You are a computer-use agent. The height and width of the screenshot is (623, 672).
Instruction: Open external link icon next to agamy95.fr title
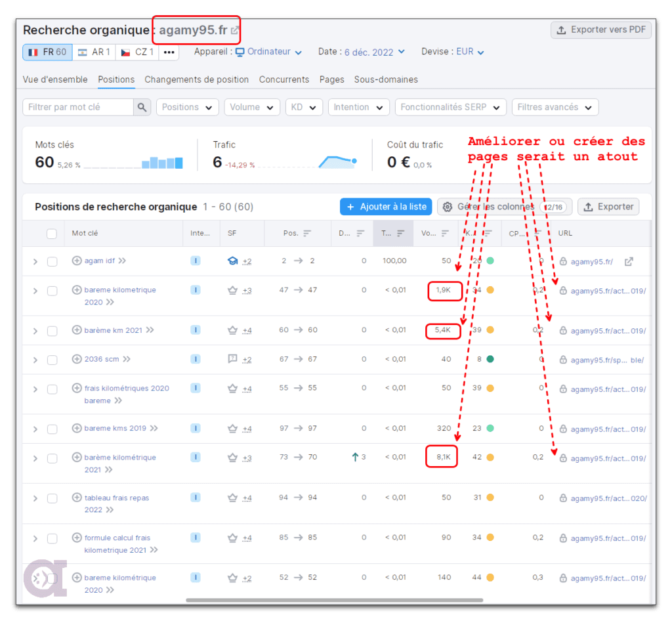(235, 30)
